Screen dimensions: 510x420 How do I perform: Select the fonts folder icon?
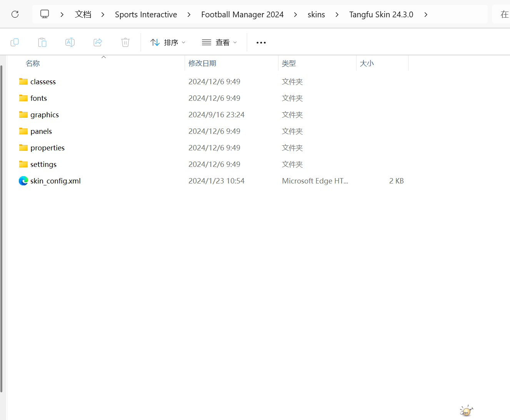click(x=23, y=98)
